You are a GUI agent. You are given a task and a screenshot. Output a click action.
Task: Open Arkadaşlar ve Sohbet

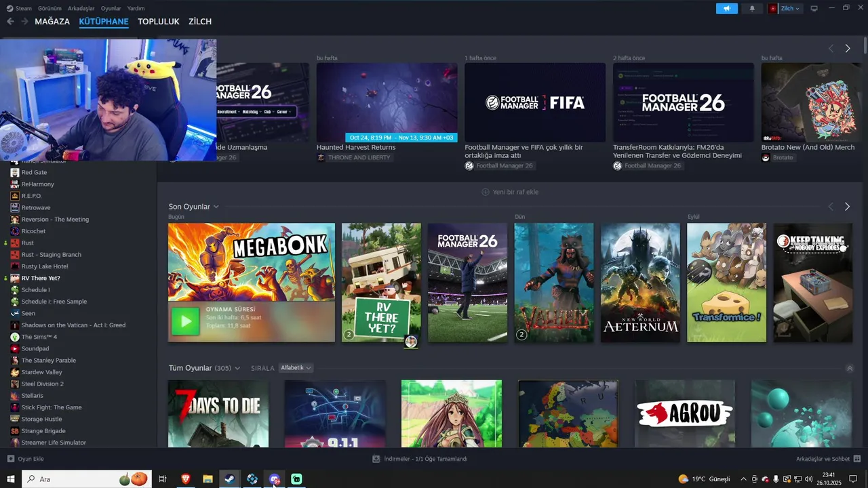(x=829, y=459)
